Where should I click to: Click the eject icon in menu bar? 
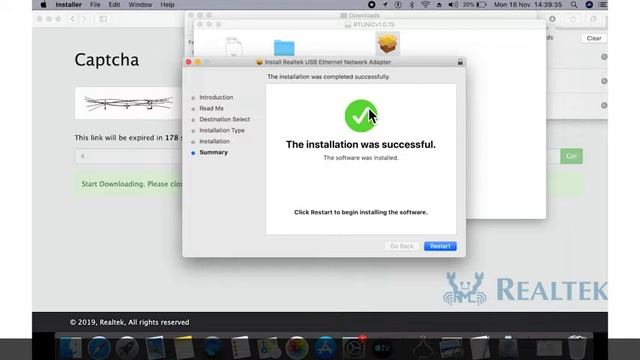pos(439,5)
